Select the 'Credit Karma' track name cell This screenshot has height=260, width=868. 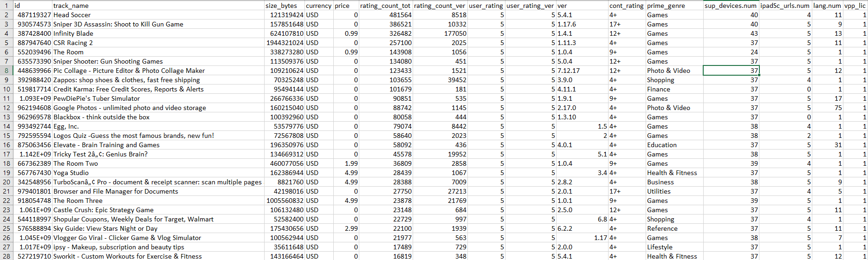[x=158, y=89]
